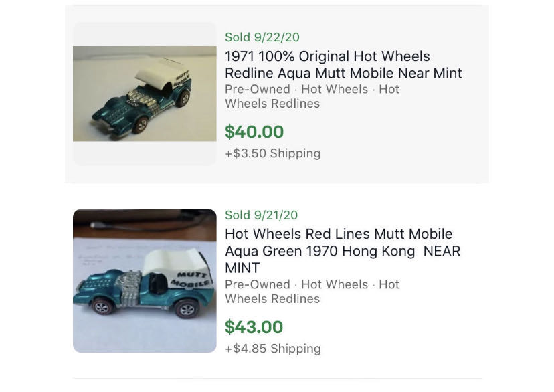Click the +$3.50 Shipping text
Image resolution: width=554 pixels, height=392 pixels.
point(274,153)
